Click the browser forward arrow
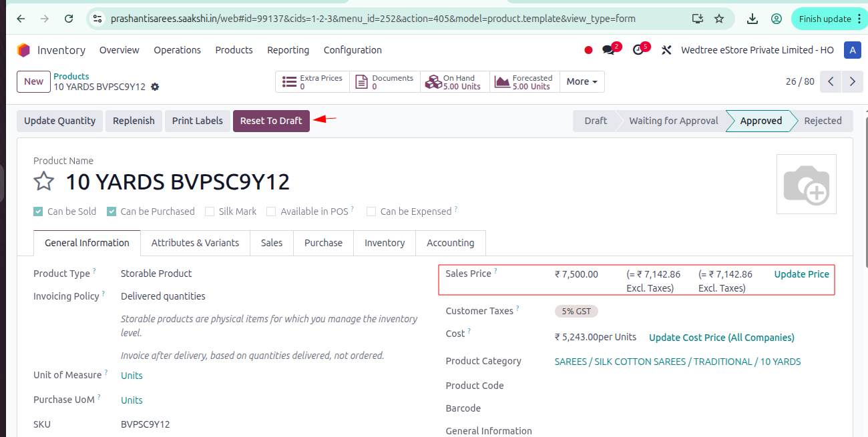 pyautogui.click(x=45, y=19)
